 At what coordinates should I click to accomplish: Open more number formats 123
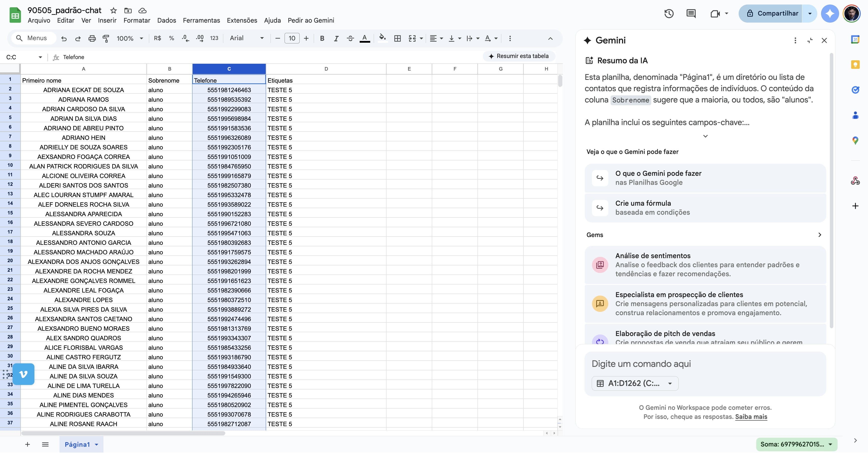(214, 38)
